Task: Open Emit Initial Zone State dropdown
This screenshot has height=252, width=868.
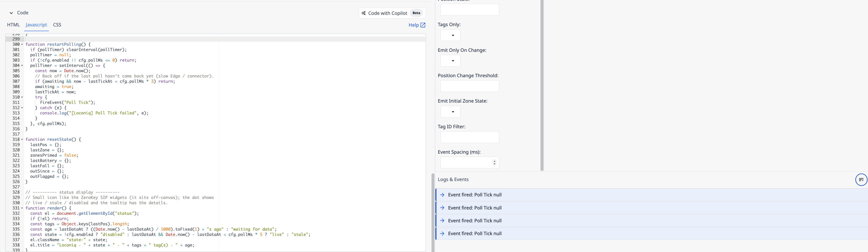Action: tap(450, 112)
